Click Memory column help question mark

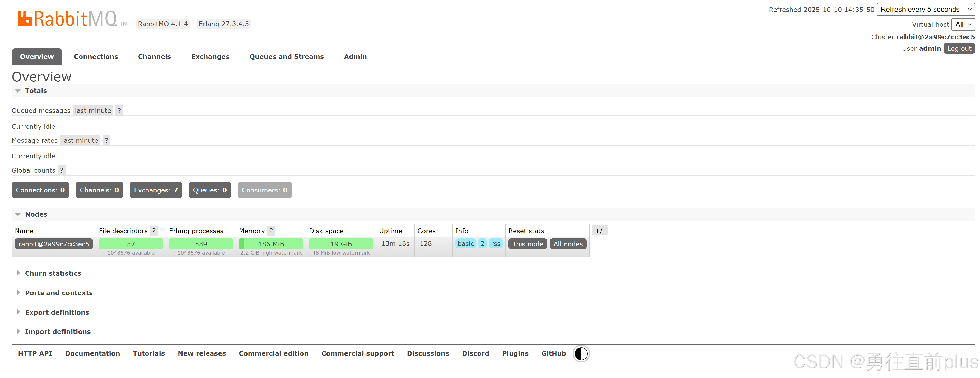(271, 231)
